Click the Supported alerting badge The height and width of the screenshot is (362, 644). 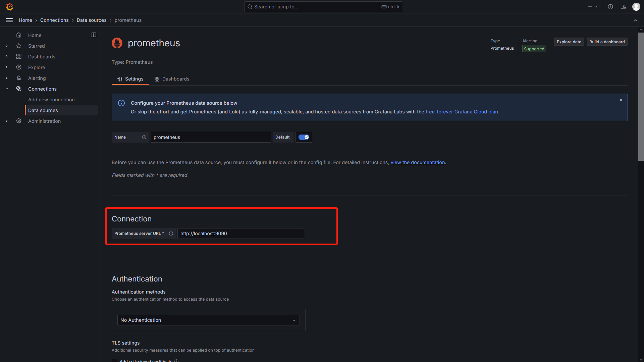click(x=534, y=49)
